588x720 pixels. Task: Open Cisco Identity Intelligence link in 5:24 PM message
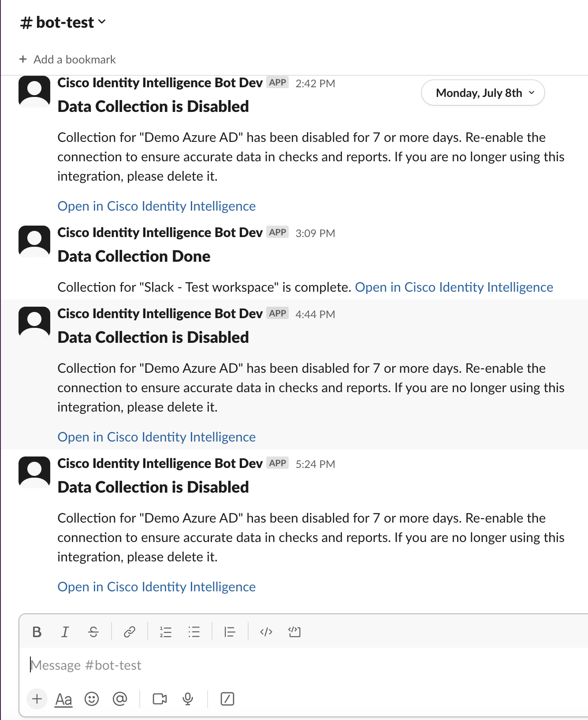coord(156,587)
